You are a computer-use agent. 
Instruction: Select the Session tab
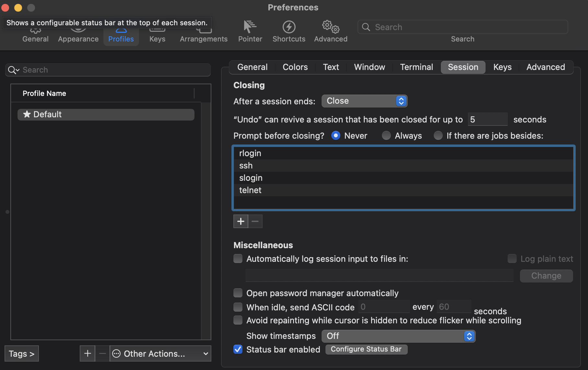pos(463,67)
